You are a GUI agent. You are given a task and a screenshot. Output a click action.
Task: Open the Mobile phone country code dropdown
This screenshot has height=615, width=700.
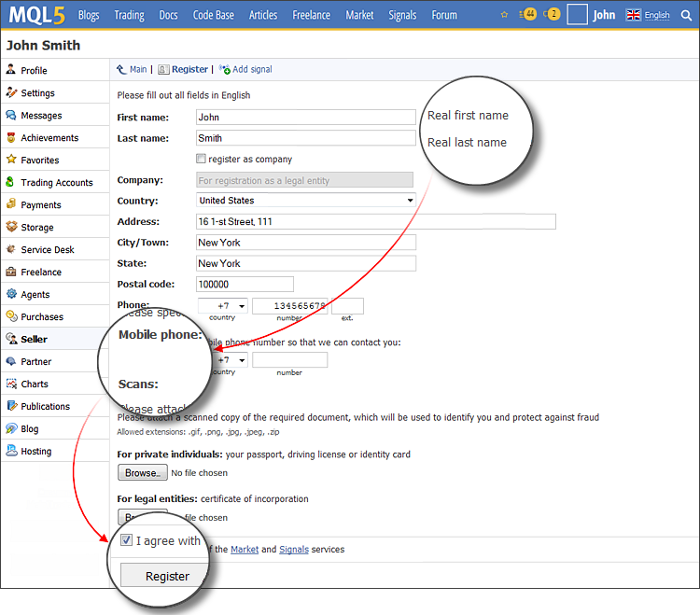(230, 359)
